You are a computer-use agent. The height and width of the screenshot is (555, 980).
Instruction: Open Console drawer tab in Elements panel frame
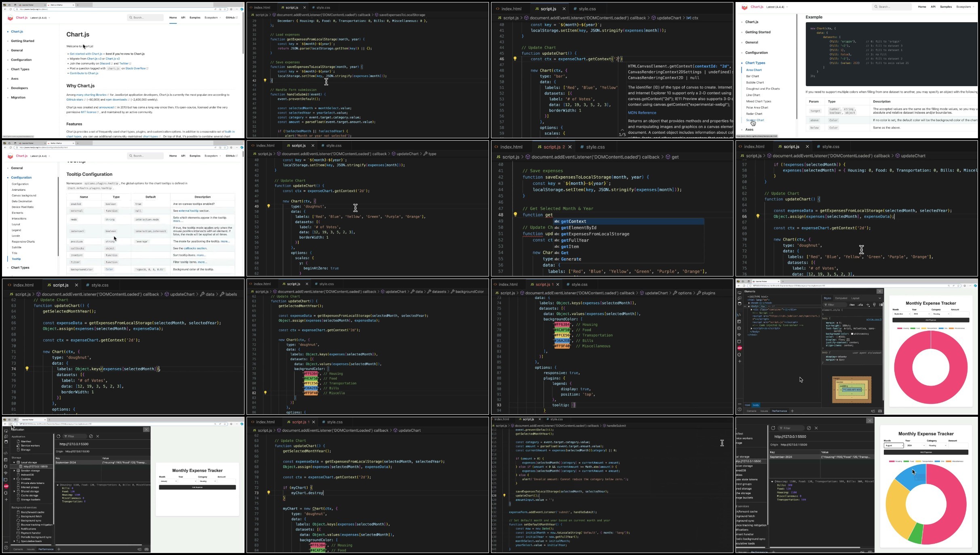pos(751,411)
